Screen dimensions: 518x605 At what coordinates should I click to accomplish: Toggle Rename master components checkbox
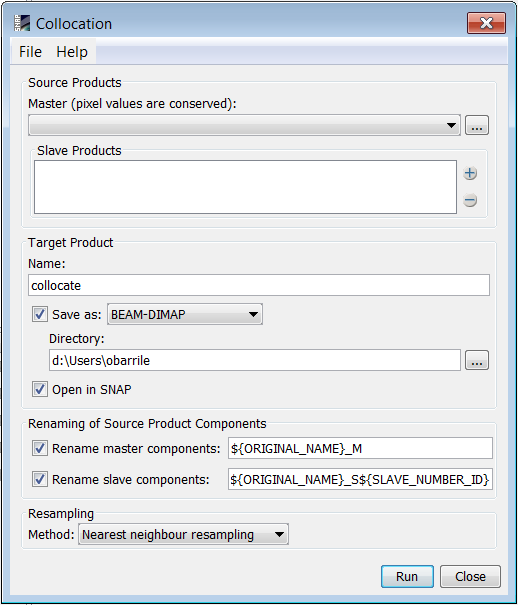pyautogui.click(x=40, y=448)
